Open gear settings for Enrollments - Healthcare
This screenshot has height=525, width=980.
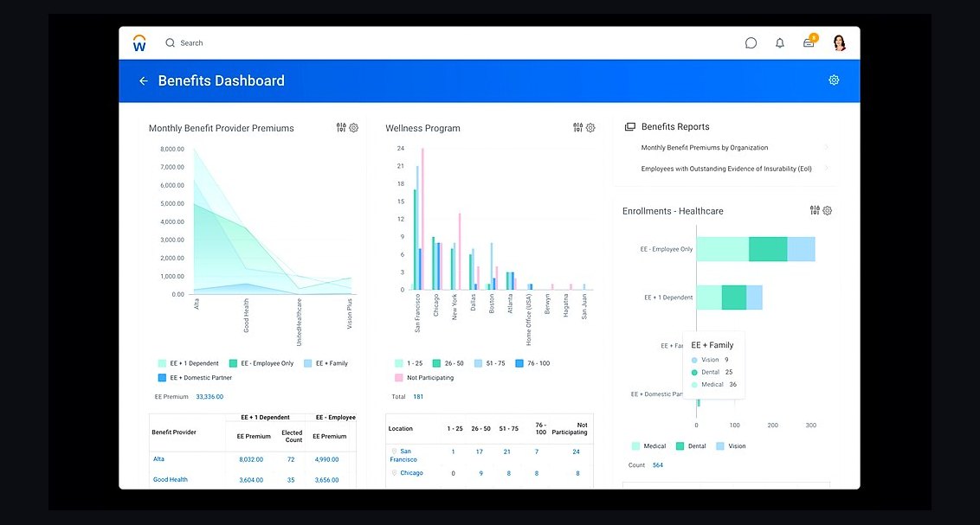tap(827, 210)
